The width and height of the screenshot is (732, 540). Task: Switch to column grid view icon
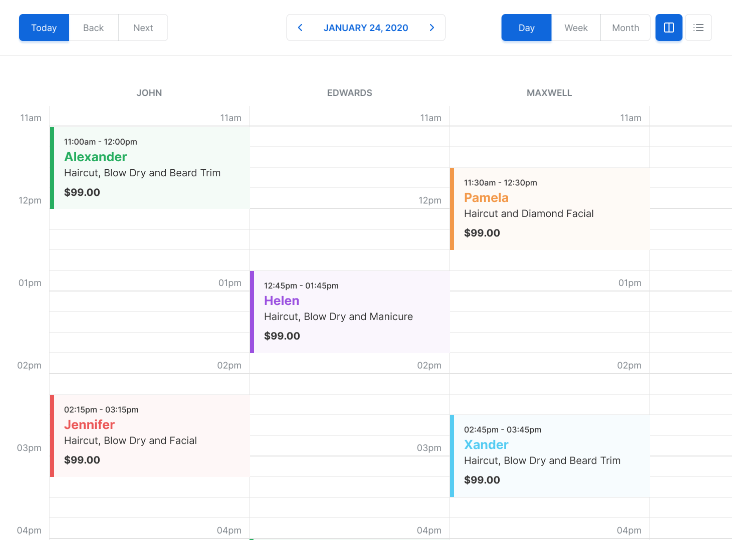click(x=669, y=28)
